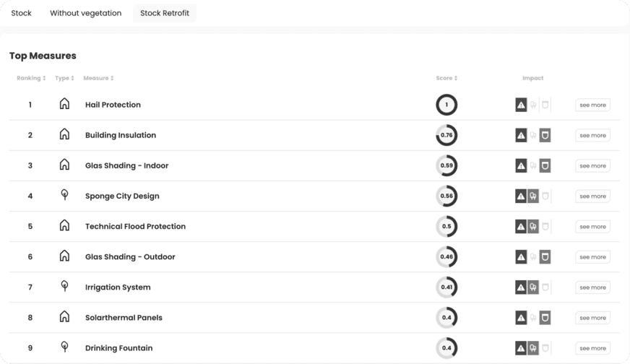Image resolution: width=630 pixels, height=364 pixels.
Task: Click the tree type icon for Sponge City Design
Action: click(64, 195)
